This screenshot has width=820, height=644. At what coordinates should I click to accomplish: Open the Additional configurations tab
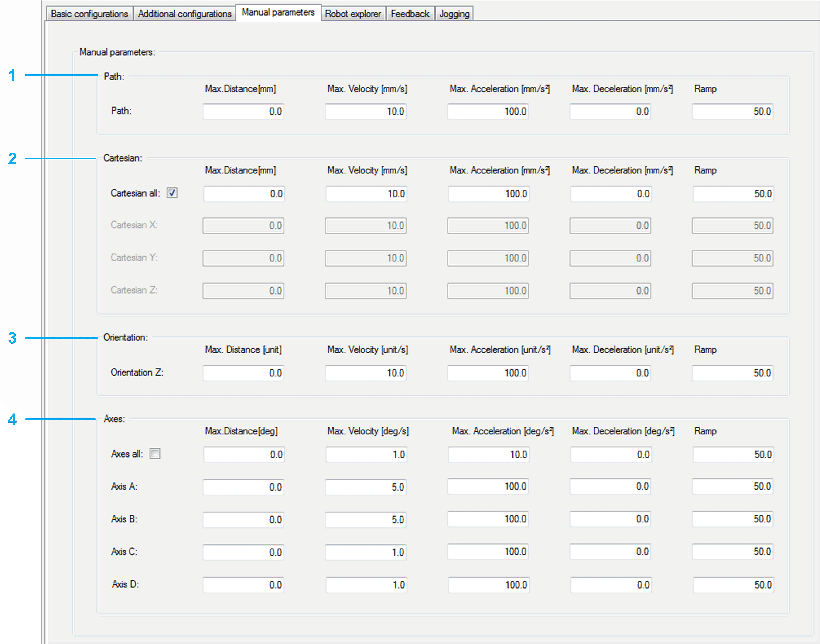pos(184,14)
